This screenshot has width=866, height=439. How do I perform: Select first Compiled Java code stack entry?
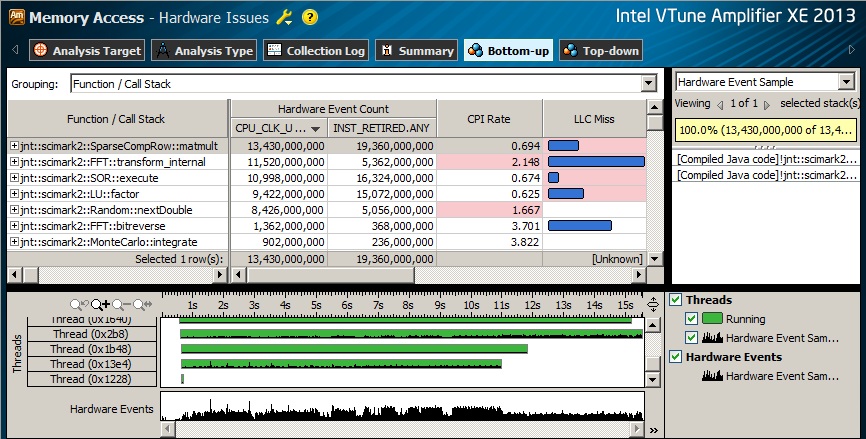click(x=767, y=159)
